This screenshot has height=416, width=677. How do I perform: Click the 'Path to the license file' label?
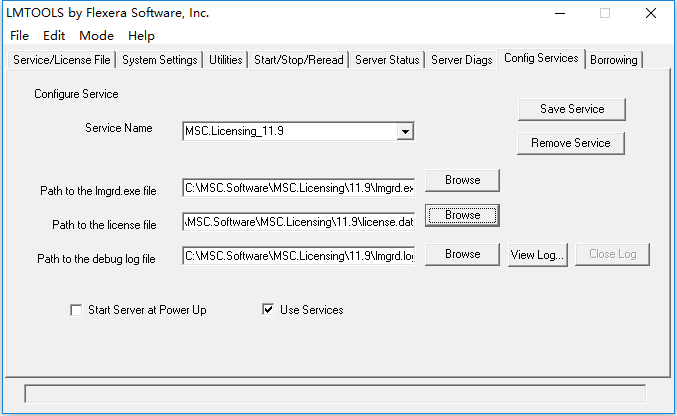tap(104, 225)
